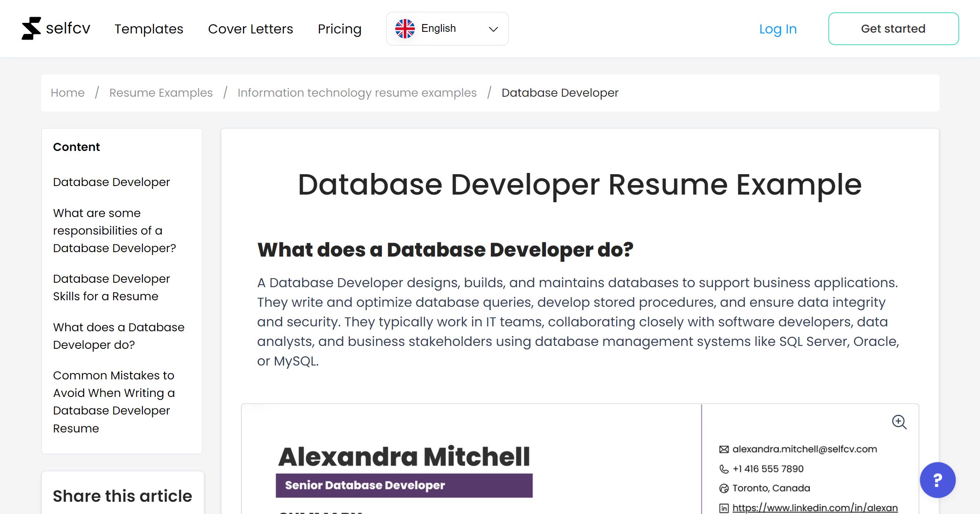Jump to Common Mistakes to Avoid section
Viewport: 980px width, 514px height.
pos(114,402)
